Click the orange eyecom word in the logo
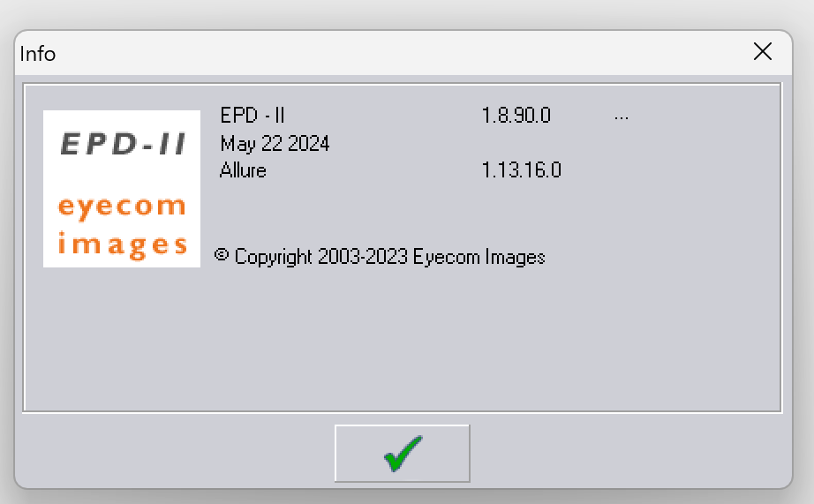This screenshot has width=814, height=504. pyautogui.click(x=122, y=207)
